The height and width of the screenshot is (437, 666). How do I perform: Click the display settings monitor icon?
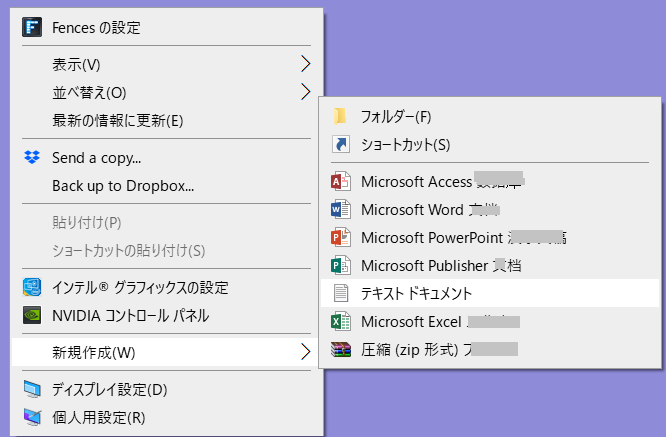click(32, 389)
